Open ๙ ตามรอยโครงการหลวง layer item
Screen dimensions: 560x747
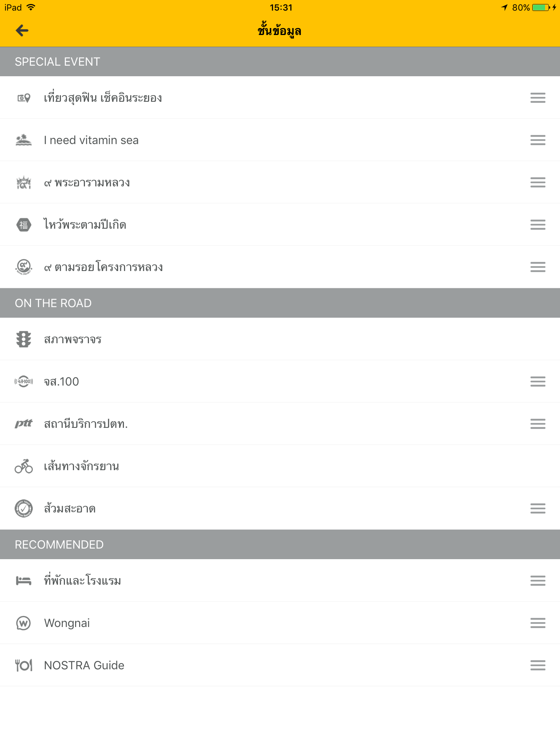point(280,267)
